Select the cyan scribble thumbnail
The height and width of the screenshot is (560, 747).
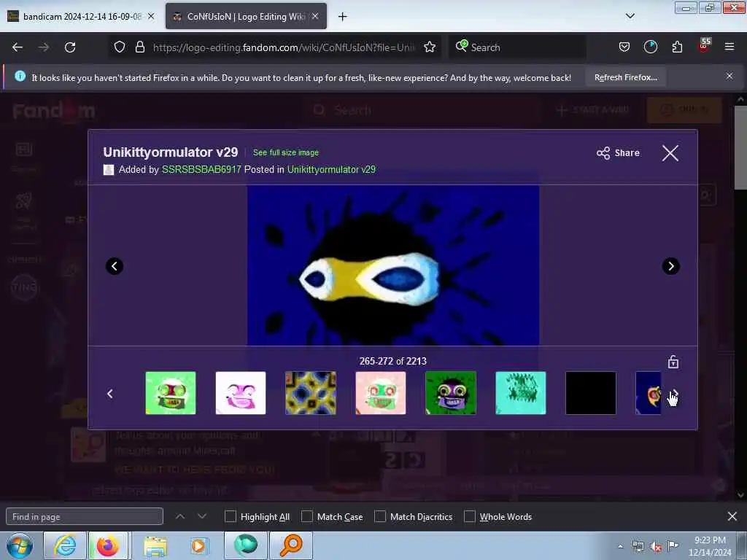521,393
